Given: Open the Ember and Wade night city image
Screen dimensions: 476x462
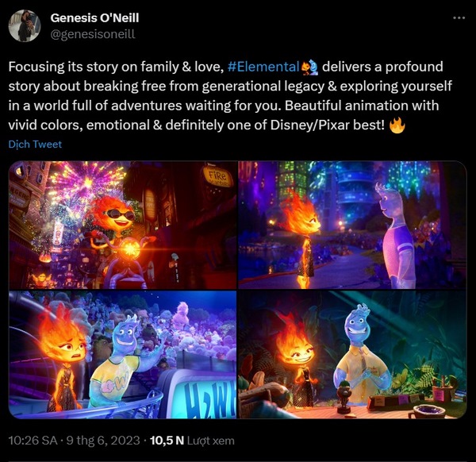Looking at the screenshot, I should 352,225.
